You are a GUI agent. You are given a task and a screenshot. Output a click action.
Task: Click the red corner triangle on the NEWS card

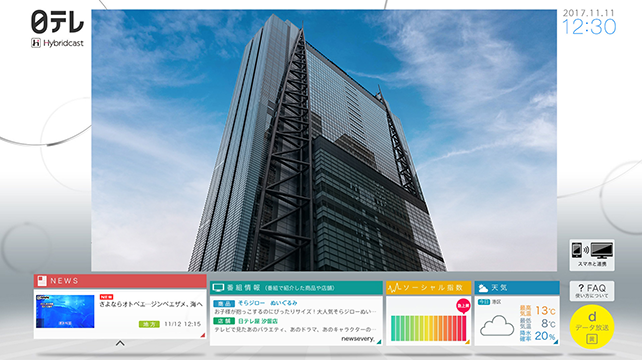pyautogui.click(x=203, y=335)
